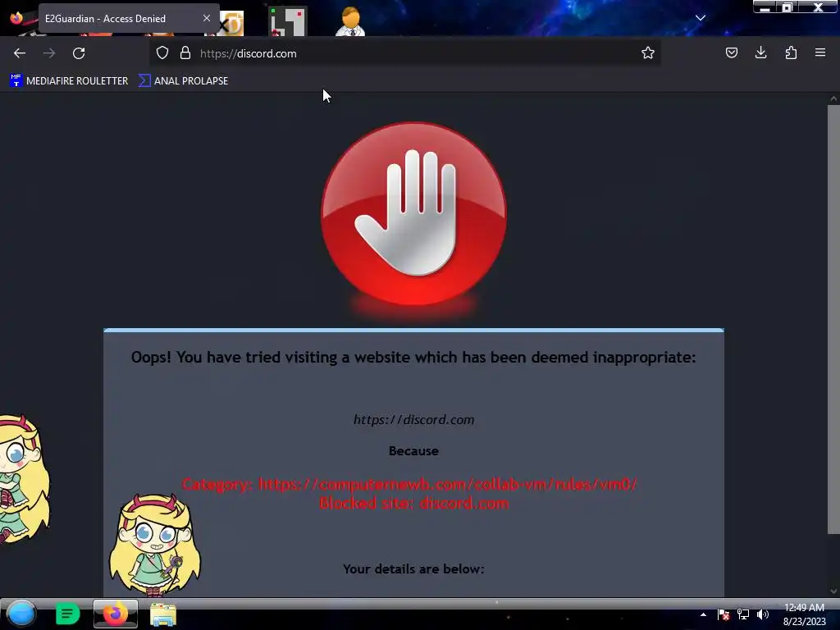The width and height of the screenshot is (840, 630).
Task: Open the tracking protection shield icon
Action: [162, 53]
